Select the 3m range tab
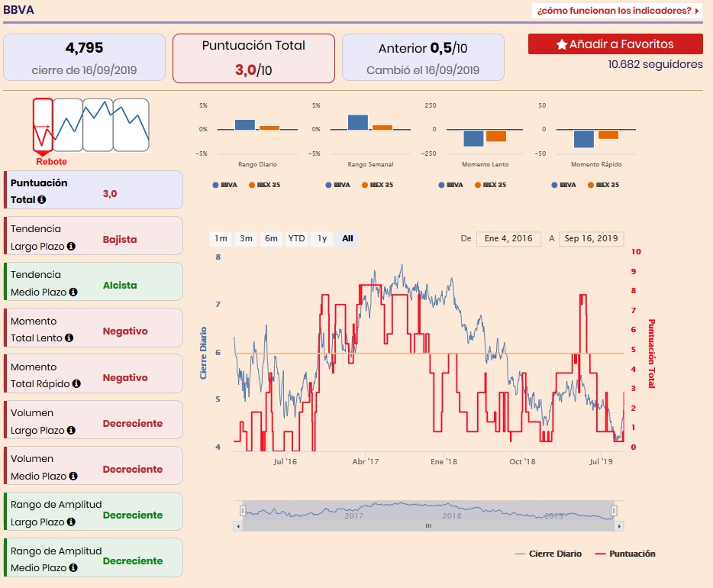The width and height of the screenshot is (713, 588). click(x=246, y=239)
